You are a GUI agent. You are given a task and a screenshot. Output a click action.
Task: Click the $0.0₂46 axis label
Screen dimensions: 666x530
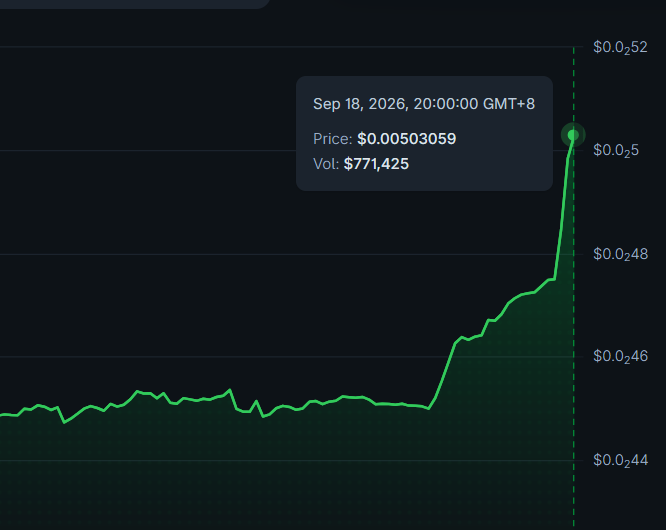click(621, 356)
